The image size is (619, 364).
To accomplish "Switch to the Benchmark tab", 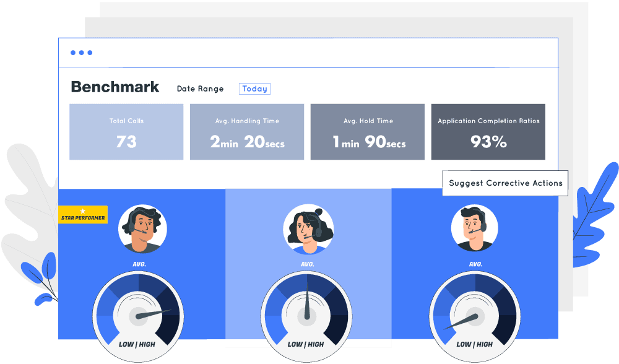I will tap(115, 87).
